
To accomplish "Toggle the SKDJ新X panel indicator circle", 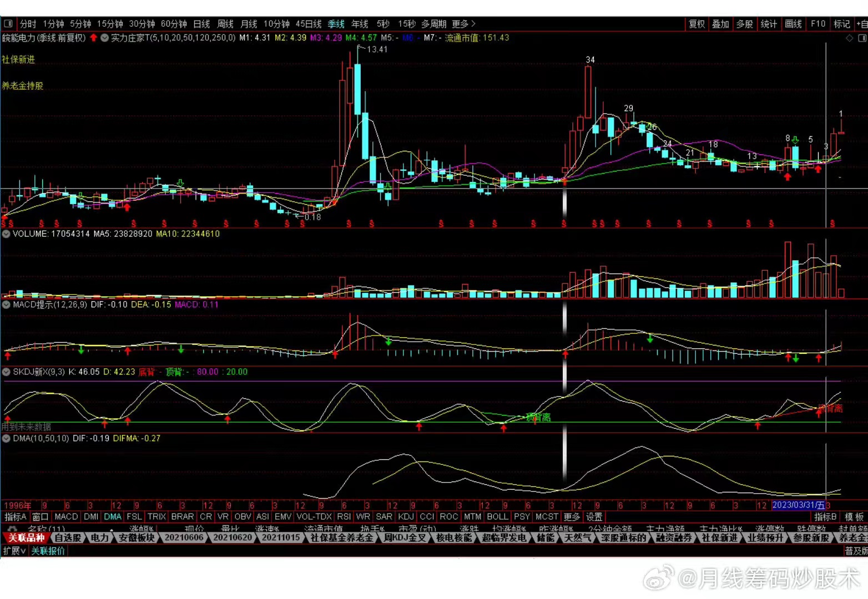I will click(6, 372).
